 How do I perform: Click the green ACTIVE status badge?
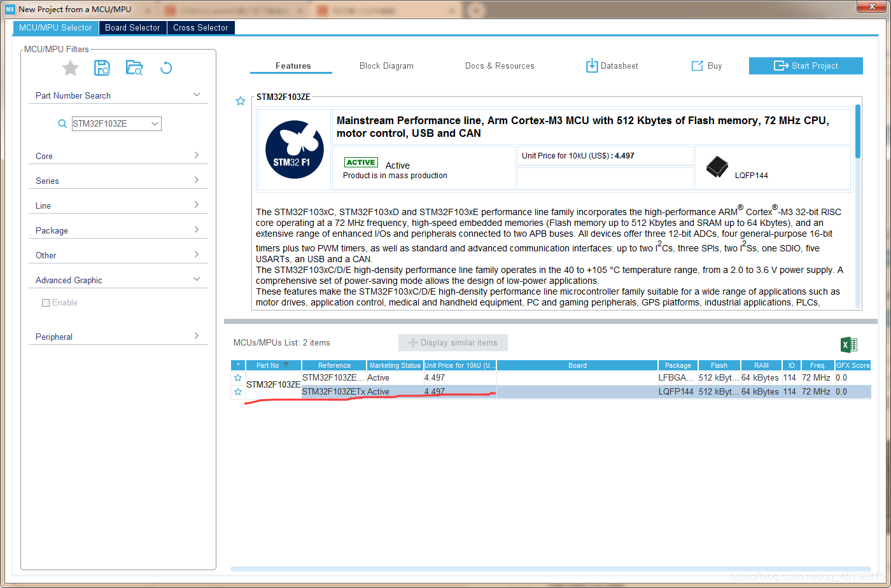pos(361,162)
